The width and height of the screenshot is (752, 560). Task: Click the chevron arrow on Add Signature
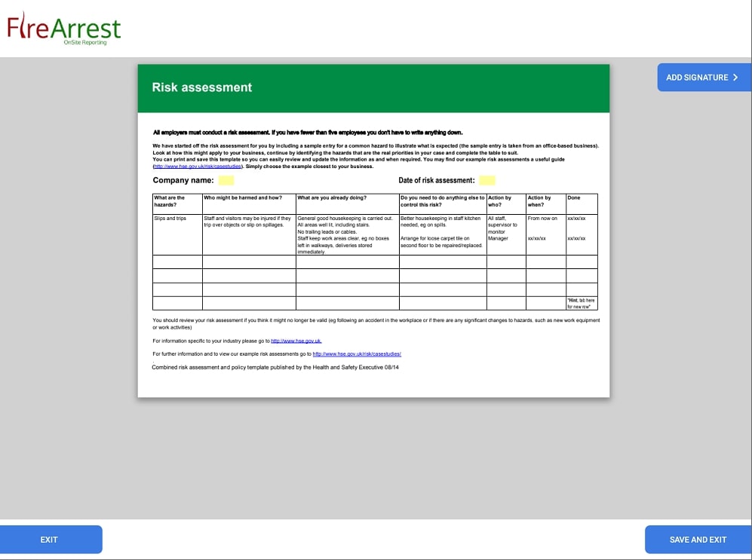(x=735, y=77)
